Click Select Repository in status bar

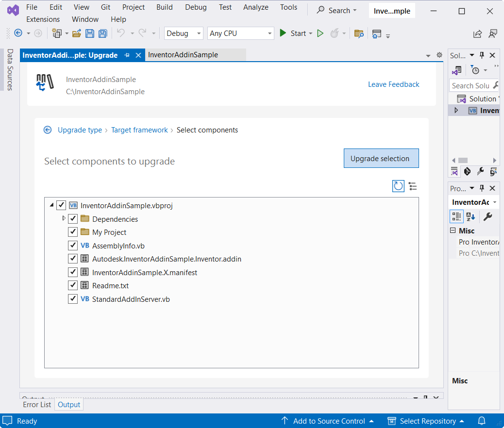click(x=426, y=421)
